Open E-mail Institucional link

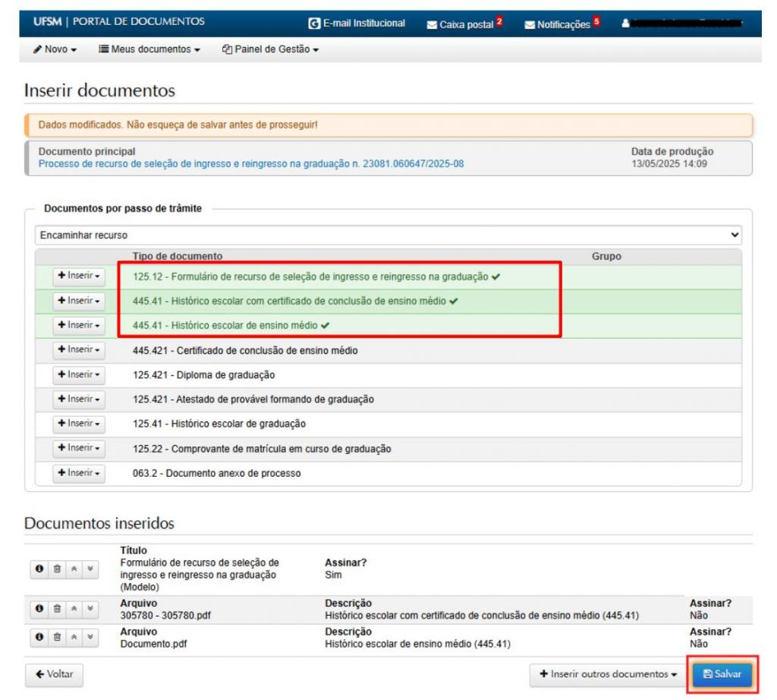point(357,24)
